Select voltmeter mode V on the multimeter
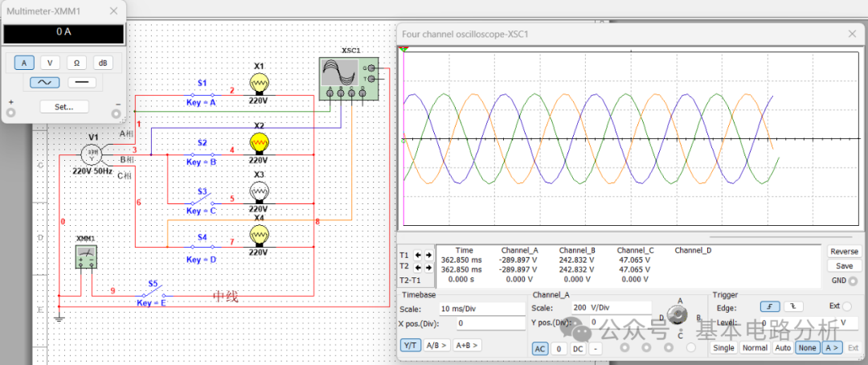 [50, 64]
